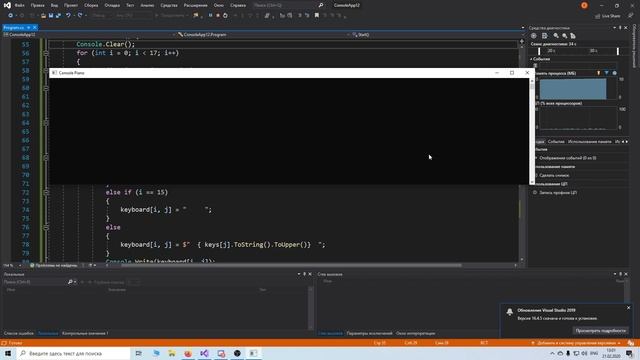Open the Start() member dropdown
The image size is (640, 360).
pyautogui.click(x=522, y=35)
